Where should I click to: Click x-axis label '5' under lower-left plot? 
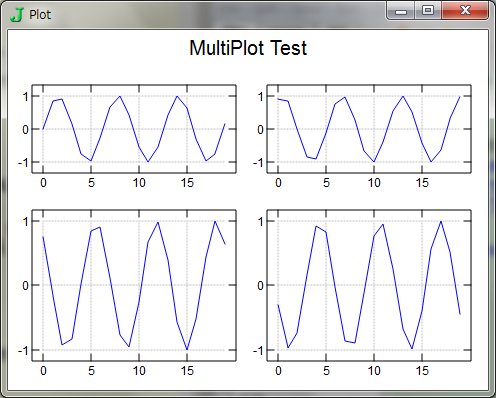91,371
